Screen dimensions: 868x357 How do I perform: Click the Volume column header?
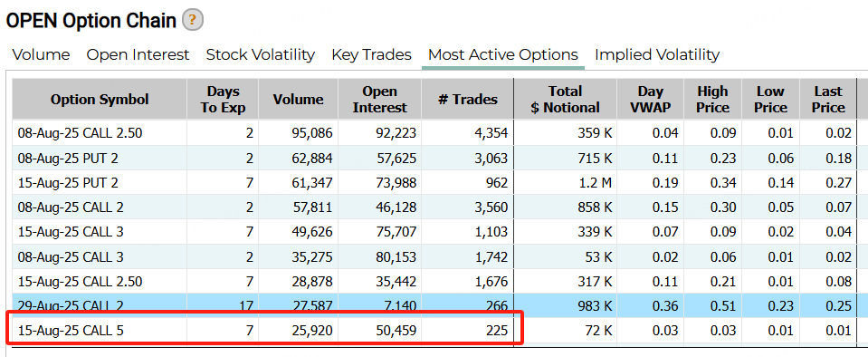tap(298, 100)
